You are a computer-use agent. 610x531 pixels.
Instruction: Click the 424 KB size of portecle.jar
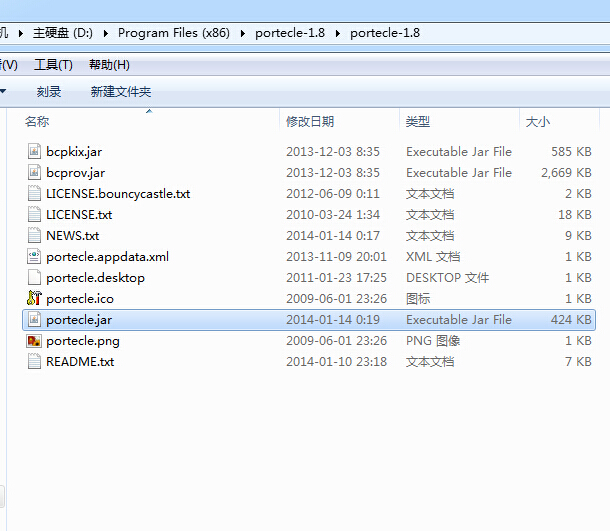point(571,320)
